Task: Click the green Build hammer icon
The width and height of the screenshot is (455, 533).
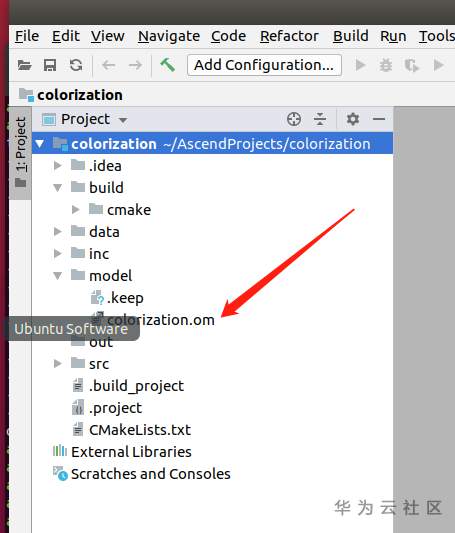Action: pos(168,65)
